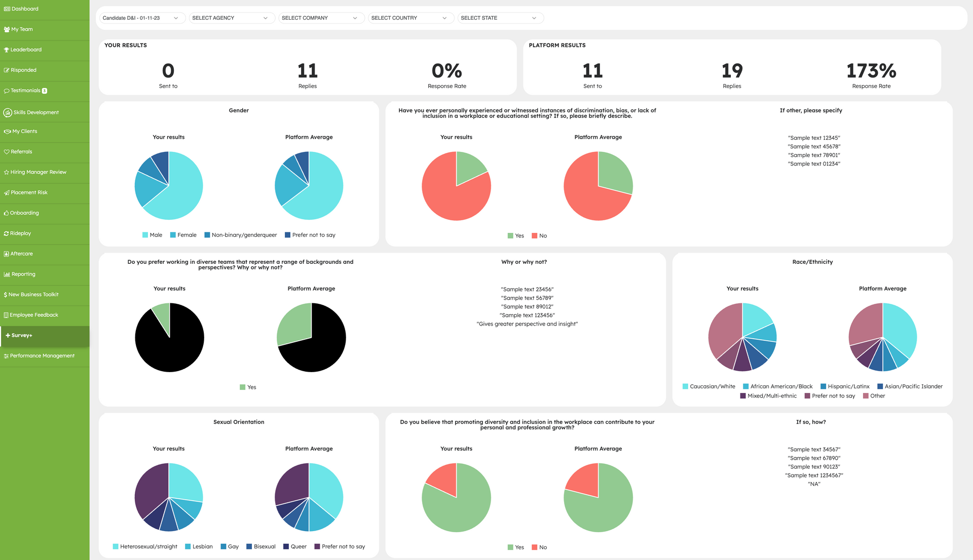This screenshot has height=560, width=973.
Task: Open the SELECT STATE dropdown
Action: point(500,18)
